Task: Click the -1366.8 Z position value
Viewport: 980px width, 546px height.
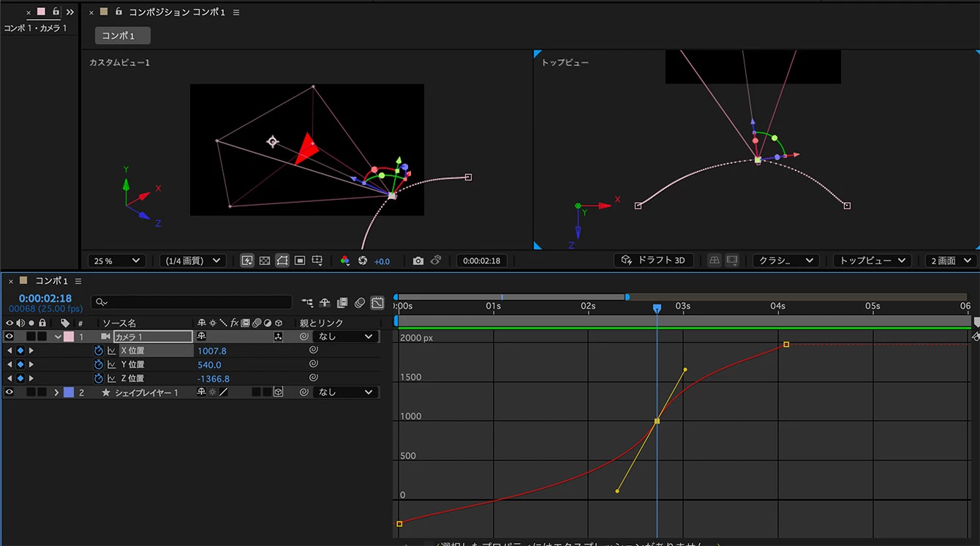Action: pos(214,378)
